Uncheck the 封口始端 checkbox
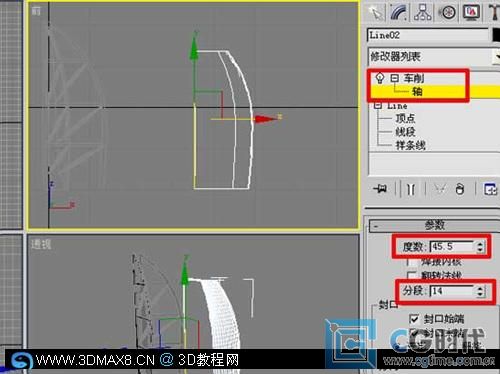This screenshot has width=500, height=374. (x=414, y=319)
